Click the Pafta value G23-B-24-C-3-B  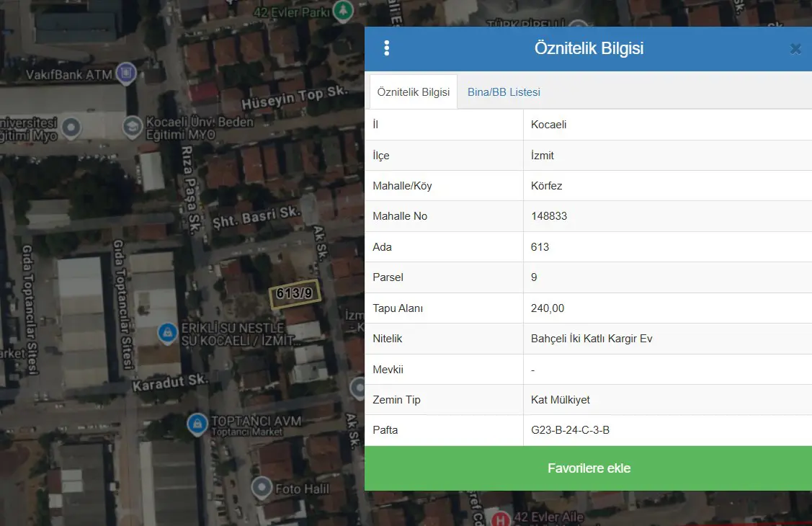[x=570, y=430]
